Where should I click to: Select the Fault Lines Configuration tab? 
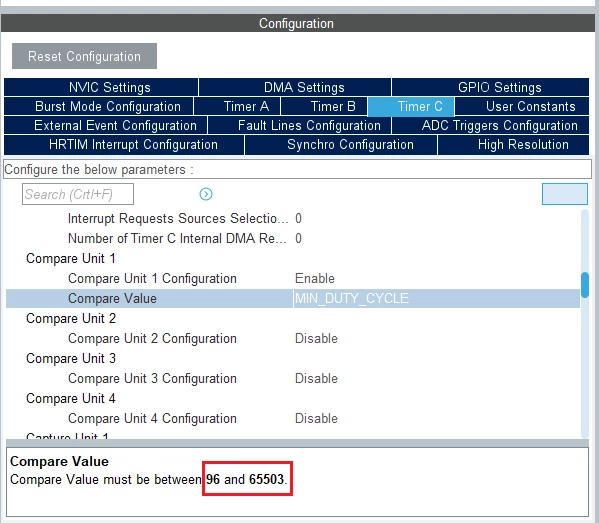[300, 125]
